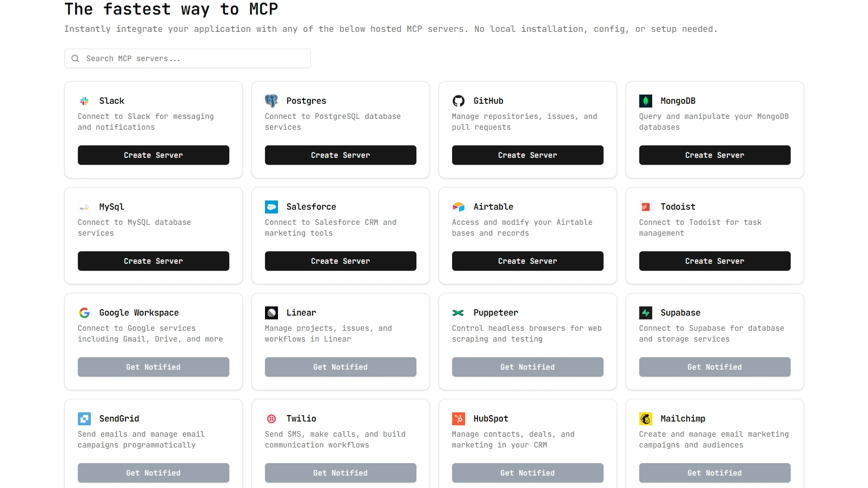Click the Postgres elephant icon

tap(271, 101)
